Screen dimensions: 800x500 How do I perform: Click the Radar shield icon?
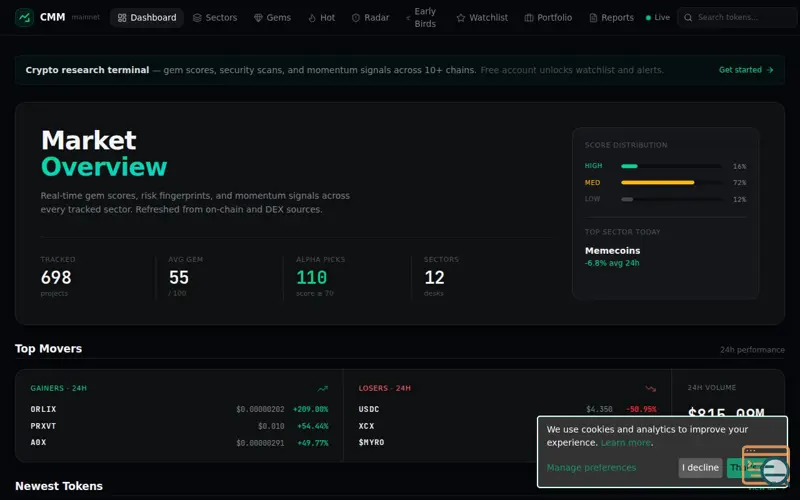pyautogui.click(x=356, y=18)
